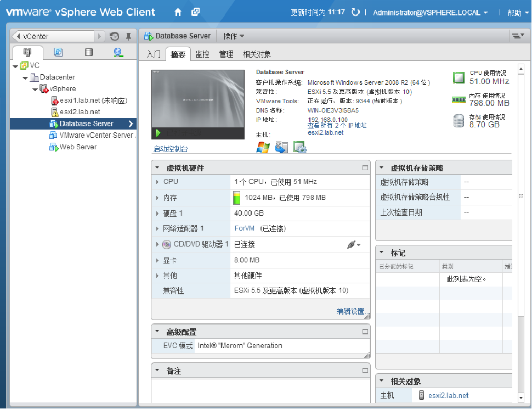This screenshot has height=409, width=532.
Task: Open the 监控 tab
Action: point(202,54)
